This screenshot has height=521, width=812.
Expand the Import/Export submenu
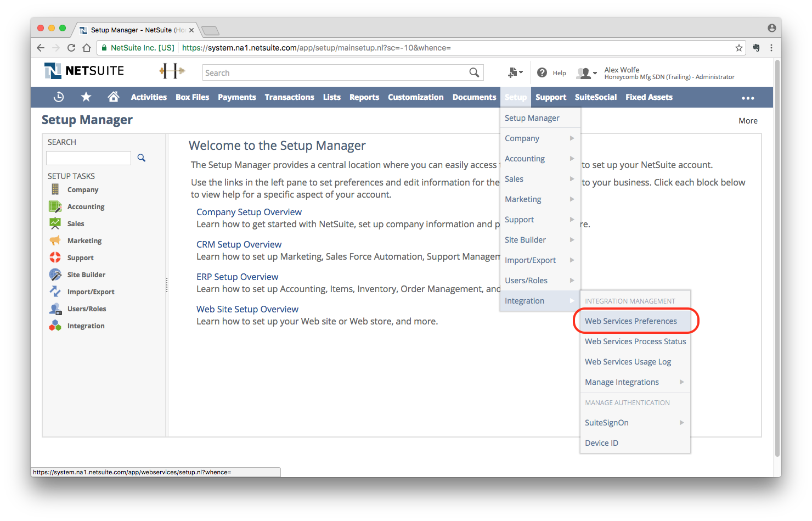540,260
